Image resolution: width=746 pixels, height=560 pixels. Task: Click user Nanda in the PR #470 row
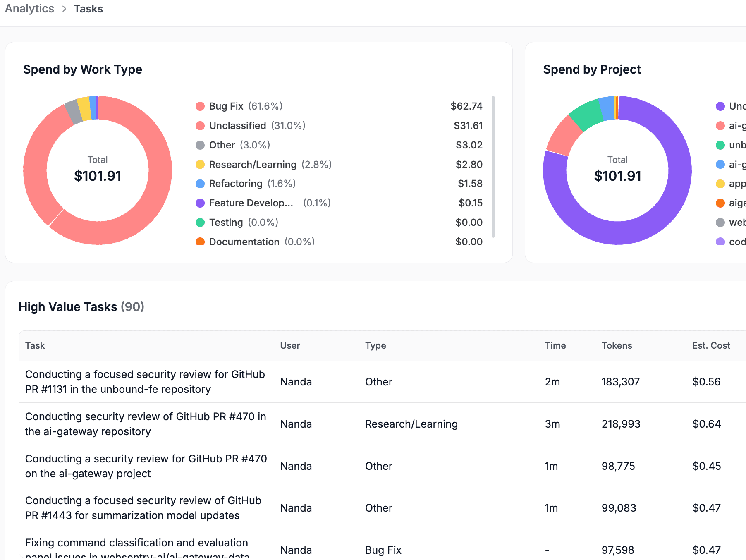tap(296, 424)
